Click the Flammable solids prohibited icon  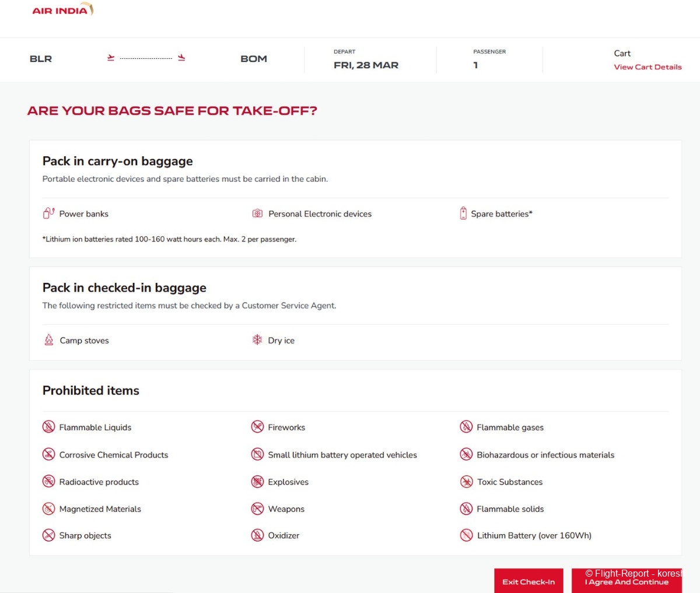tap(466, 508)
